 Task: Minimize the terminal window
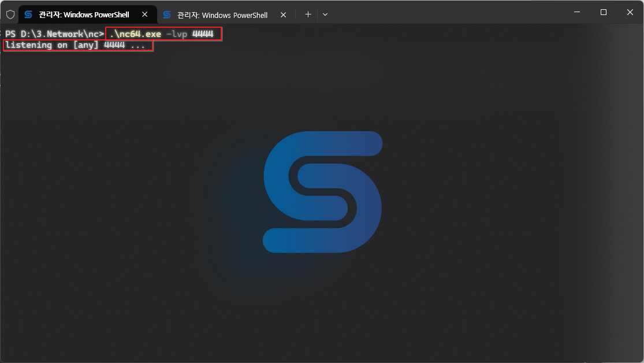[577, 12]
